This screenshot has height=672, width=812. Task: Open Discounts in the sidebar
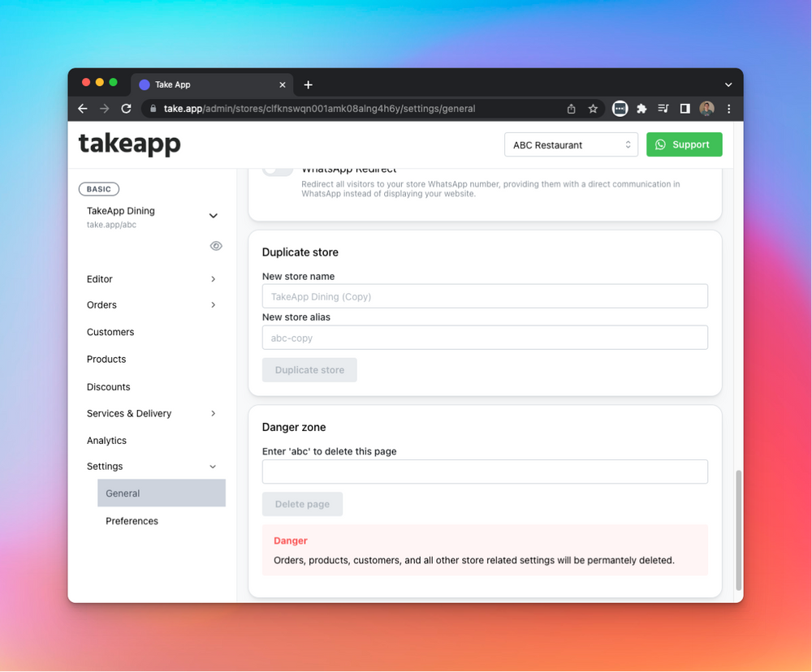(x=108, y=387)
